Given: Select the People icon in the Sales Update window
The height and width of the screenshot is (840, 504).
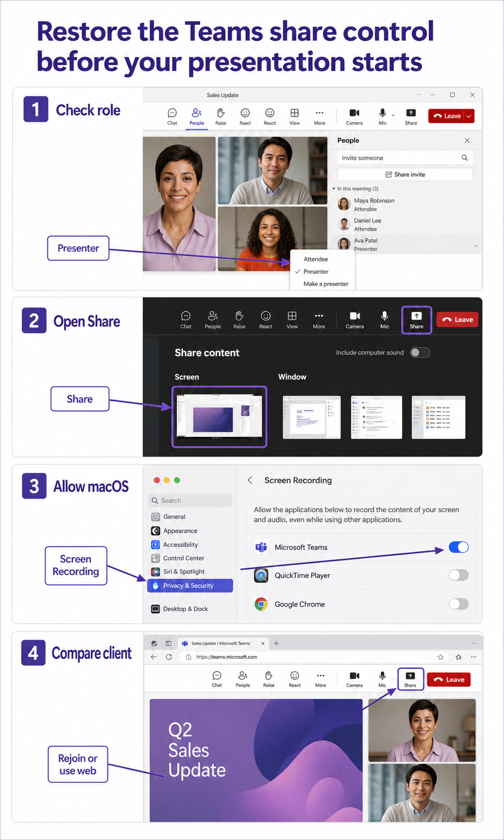Looking at the screenshot, I should (x=197, y=116).
